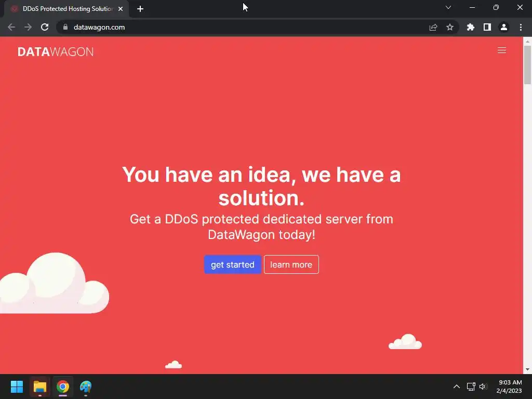Open the hamburger menu on DataWagon site
The image size is (532, 399).
(501, 50)
